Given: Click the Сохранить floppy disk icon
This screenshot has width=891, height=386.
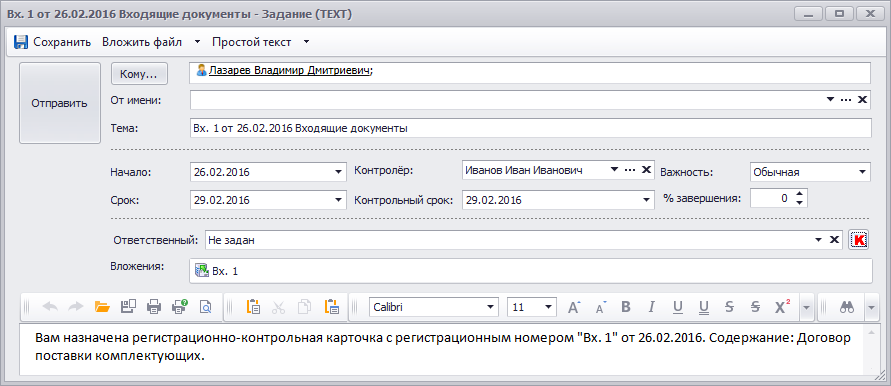Looking at the screenshot, I should 21,42.
